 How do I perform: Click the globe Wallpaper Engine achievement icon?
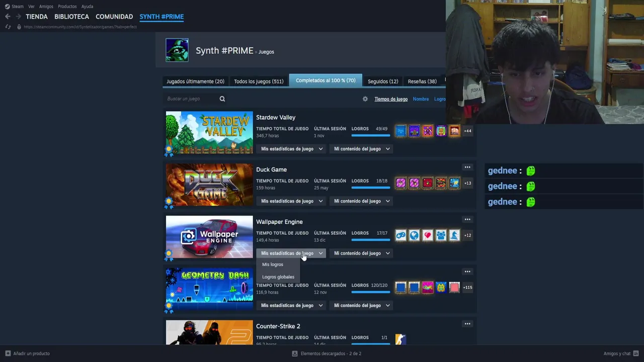(x=414, y=235)
